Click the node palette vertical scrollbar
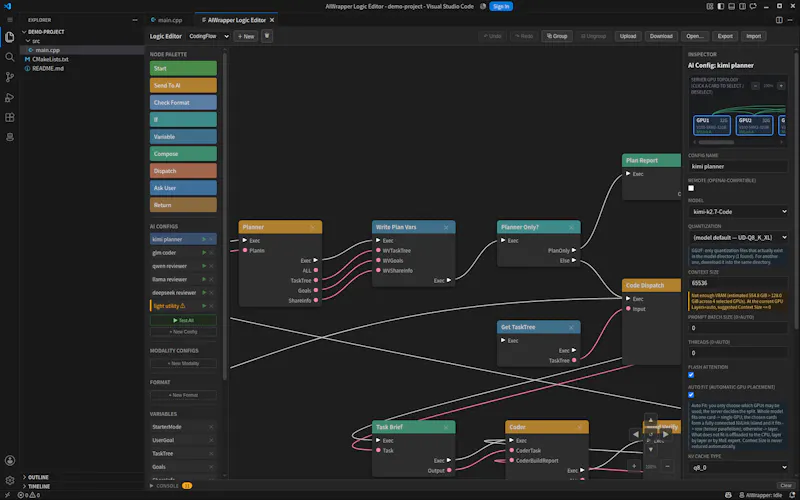Image resolution: width=800 pixels, height=500 pixels. click(224, 214)
